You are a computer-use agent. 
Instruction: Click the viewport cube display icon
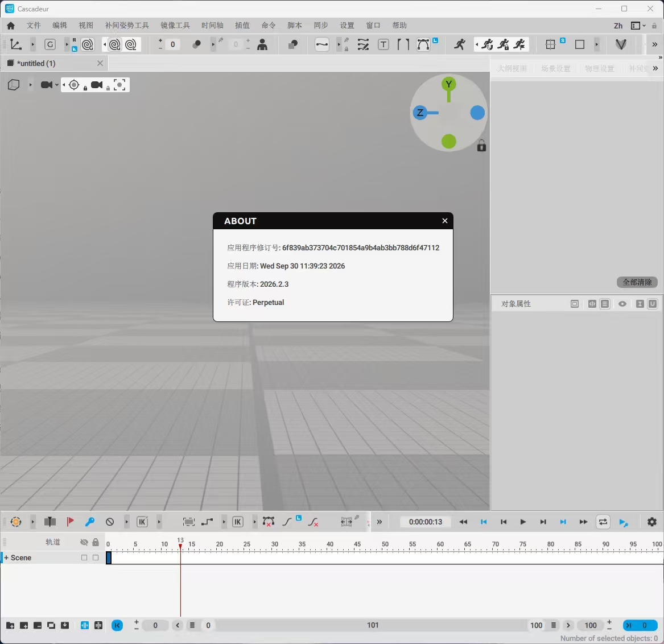pos(14,85)
